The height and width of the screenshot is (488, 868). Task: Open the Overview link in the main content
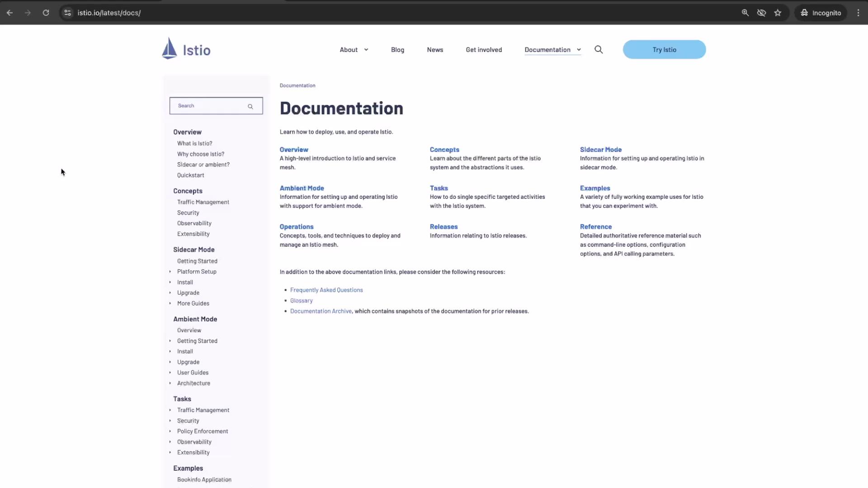tap(294, 150)
